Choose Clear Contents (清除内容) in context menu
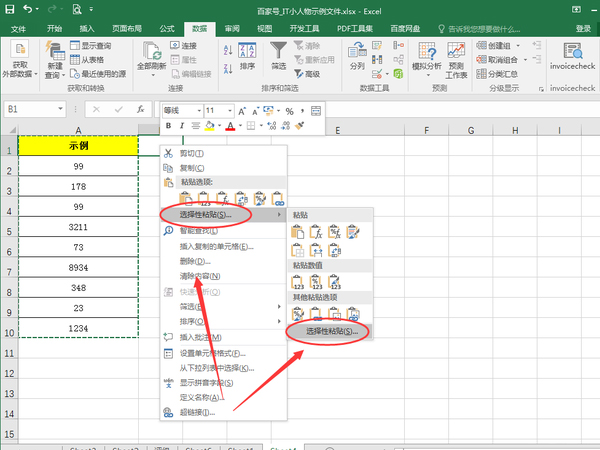 tap(200, 276)
